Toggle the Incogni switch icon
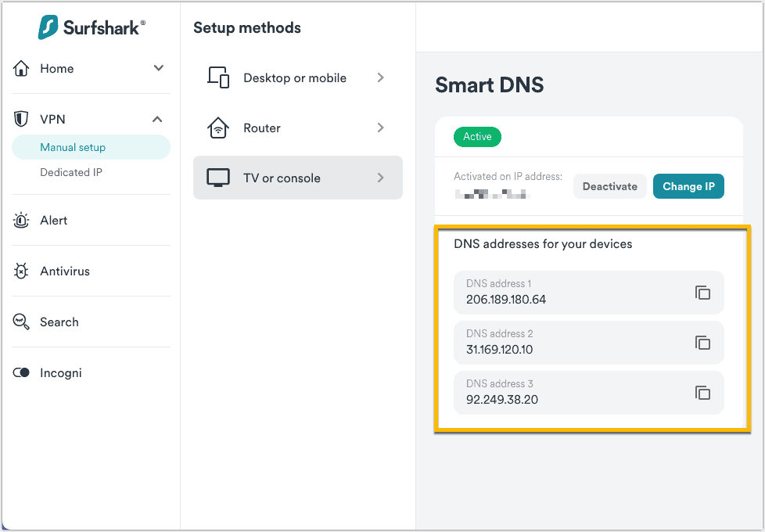This screenshot has height=532, width=765. click(x=21, y=373)
